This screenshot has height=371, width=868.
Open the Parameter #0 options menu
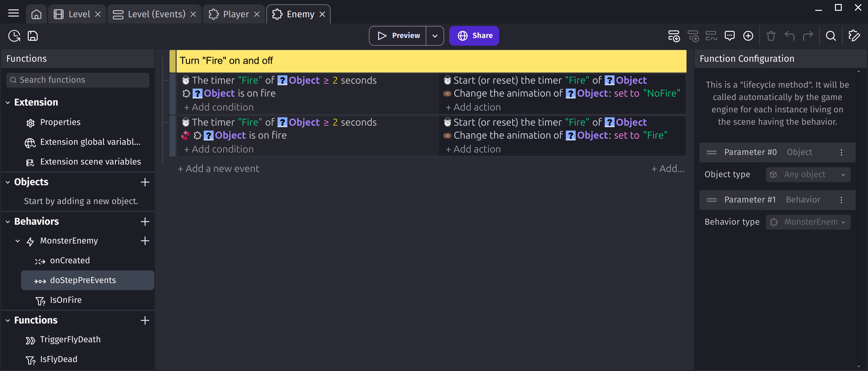(x=841, y=152)
